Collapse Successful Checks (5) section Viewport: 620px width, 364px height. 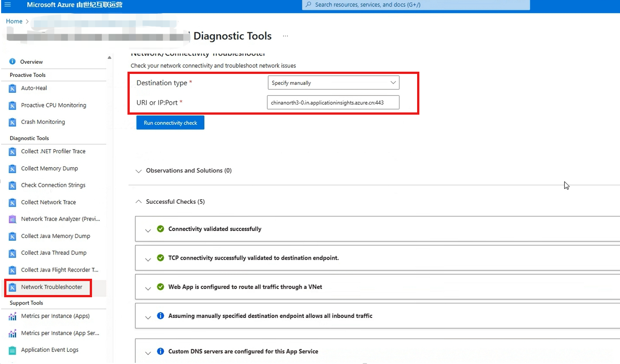[x=138, y=202]
